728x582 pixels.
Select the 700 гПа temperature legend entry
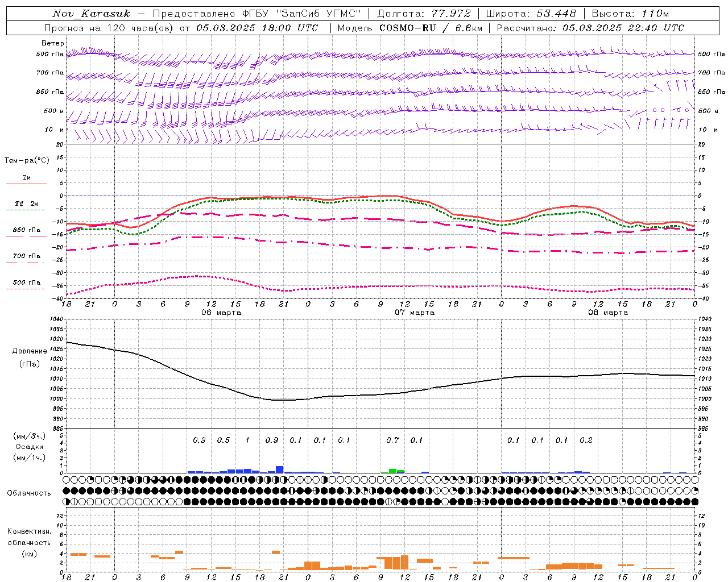tap(26, 256)
